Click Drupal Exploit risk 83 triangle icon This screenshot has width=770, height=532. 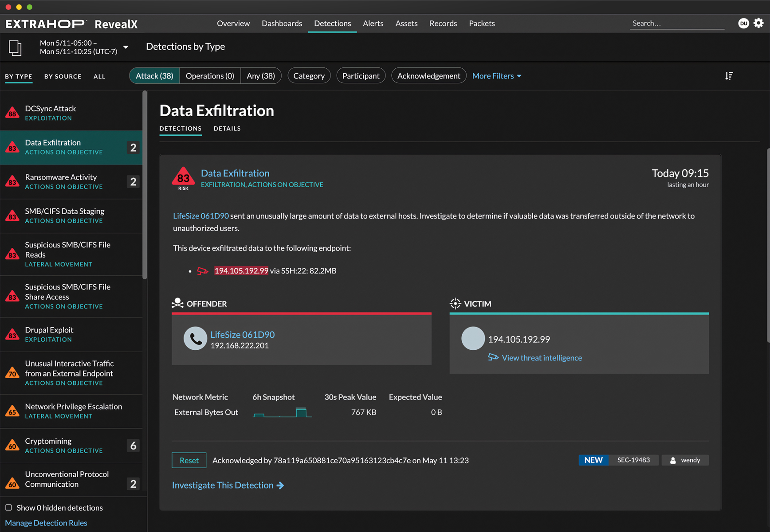coord(12,334)
